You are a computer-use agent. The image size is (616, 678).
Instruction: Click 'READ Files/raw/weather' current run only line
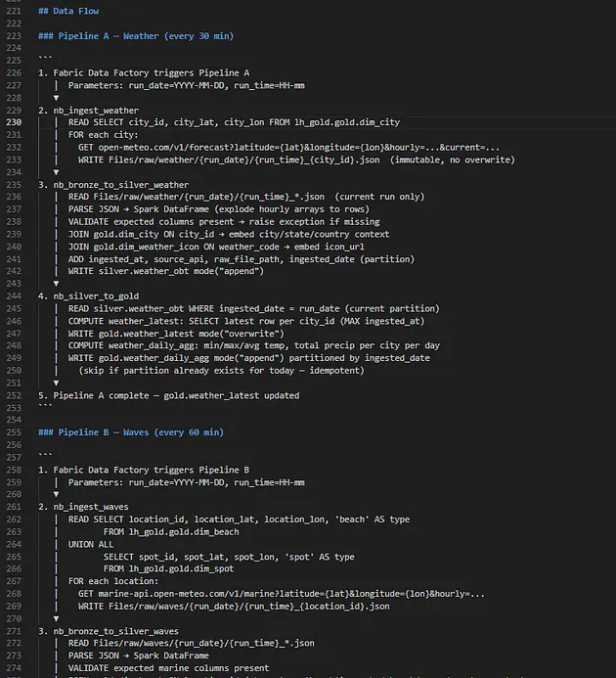click(246, 197)
